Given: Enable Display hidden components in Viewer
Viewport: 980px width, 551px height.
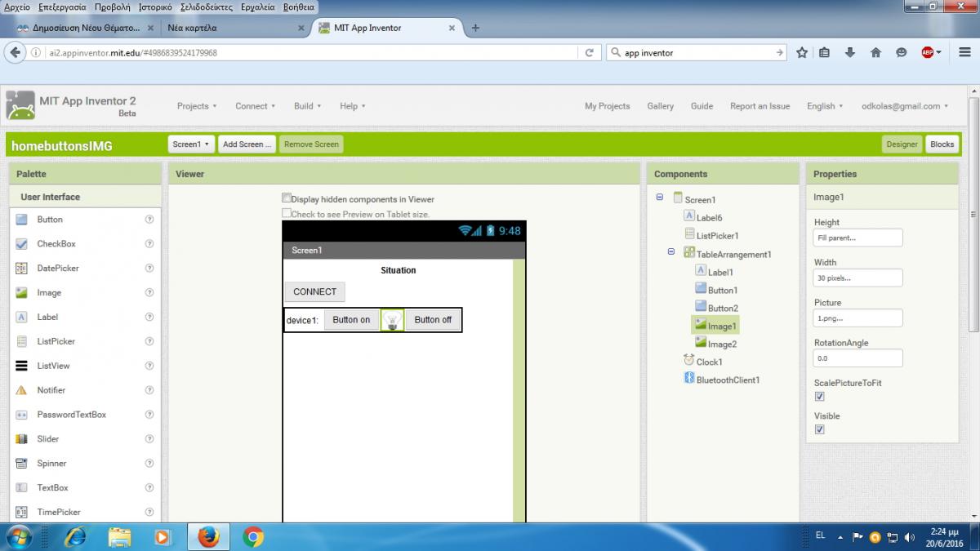Looking at the screenshot, I should (x=287, y=198).
